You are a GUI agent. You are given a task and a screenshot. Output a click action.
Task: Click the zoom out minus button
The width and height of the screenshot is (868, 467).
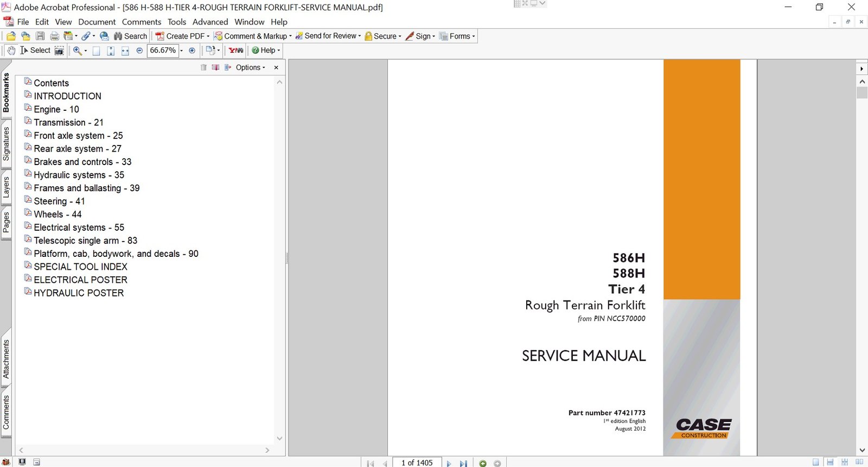[x=139, y=51]
